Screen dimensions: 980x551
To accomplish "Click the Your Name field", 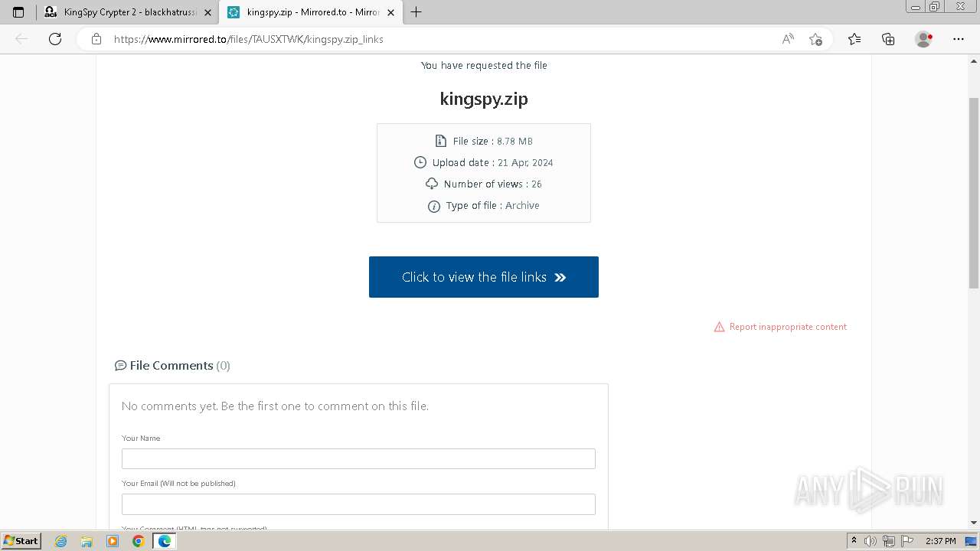I will pos(358,458).
